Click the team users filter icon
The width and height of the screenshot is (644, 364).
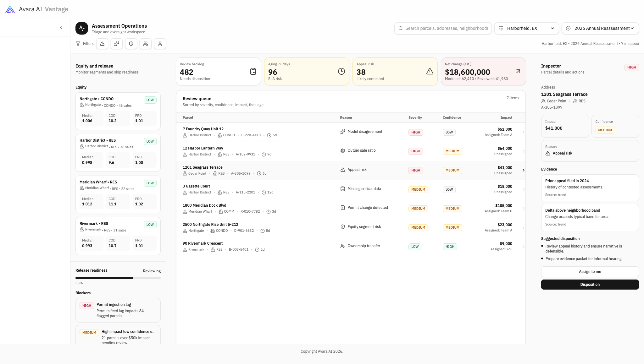click(x=146, y=44)
